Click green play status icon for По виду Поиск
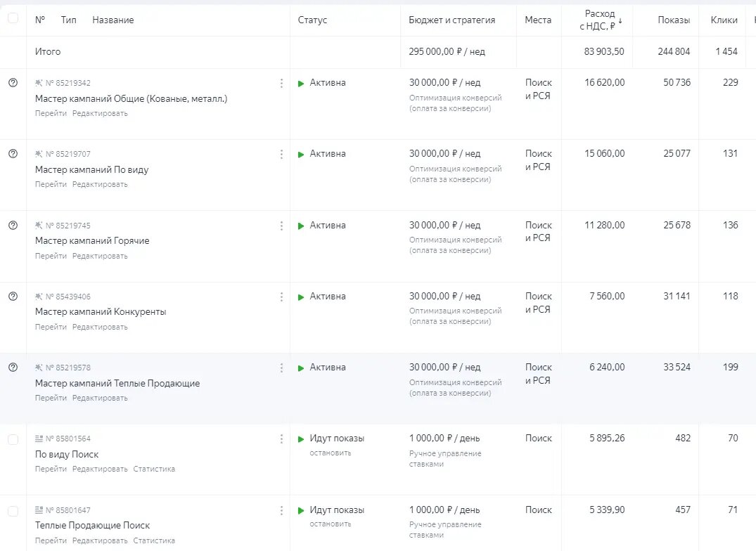 pos(301,439)
